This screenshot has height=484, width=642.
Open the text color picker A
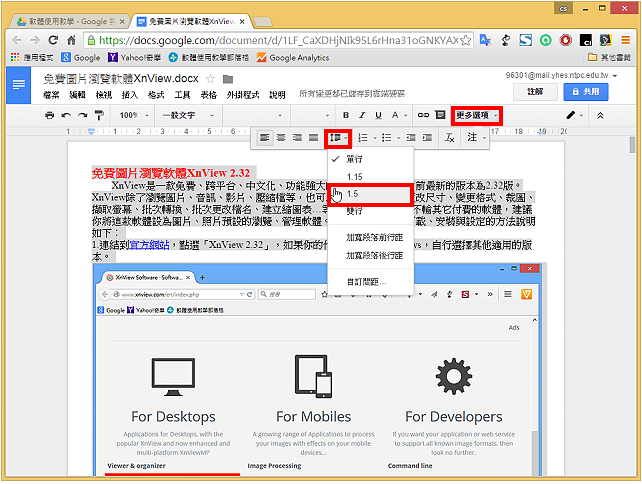point(398,115)
